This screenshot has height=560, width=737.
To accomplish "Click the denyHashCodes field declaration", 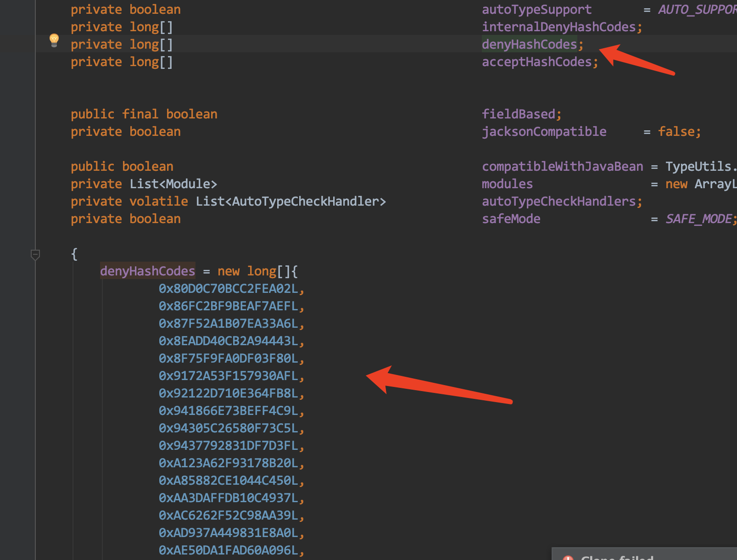I will (529, 45).
